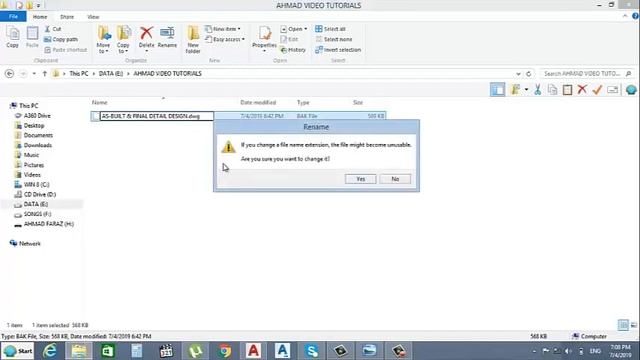
Task: Click DATA (E:) in address bar
Action: pos(111,73)
